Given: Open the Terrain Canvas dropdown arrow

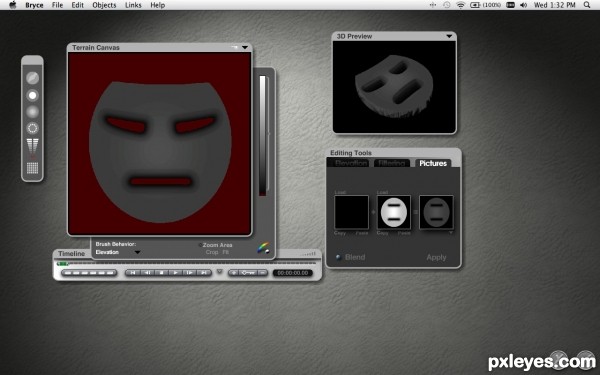Looking at the screenshot, I should coord(245,47).
